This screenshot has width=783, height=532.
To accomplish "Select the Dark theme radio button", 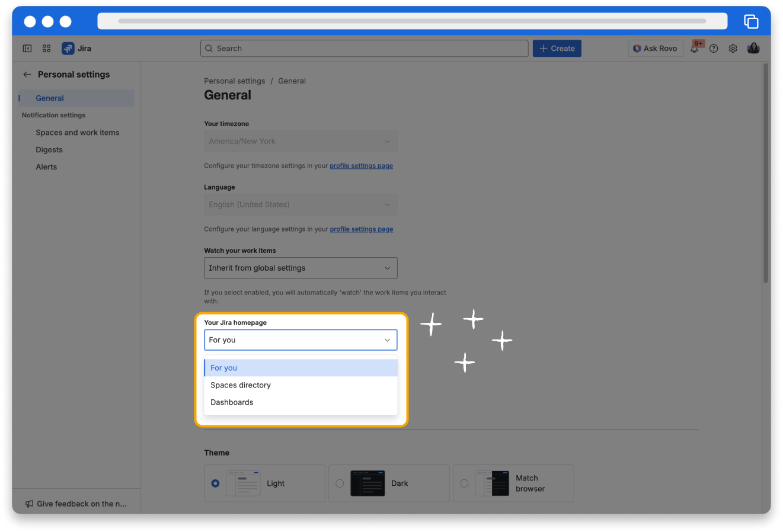I will (340, 483).
